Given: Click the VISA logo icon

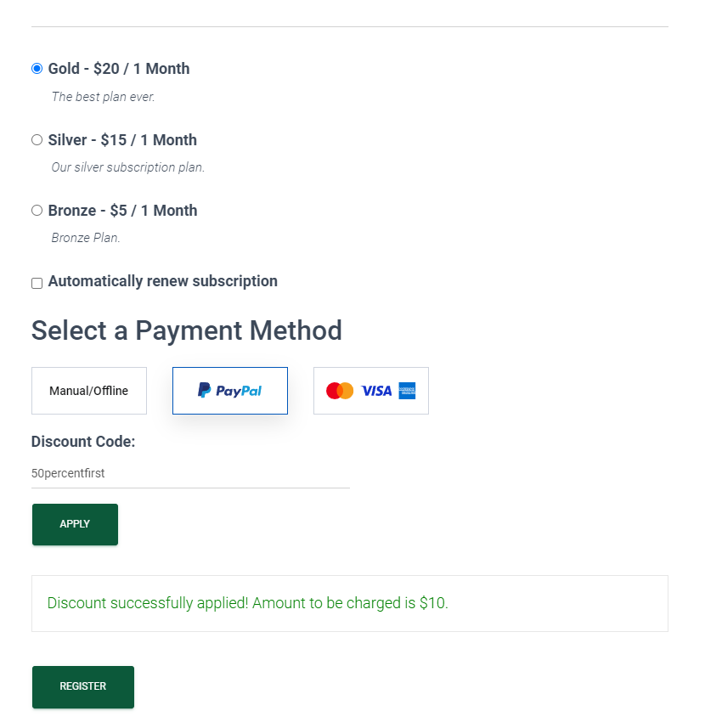Looking at the screenshot, I should [x=376, y=391].
